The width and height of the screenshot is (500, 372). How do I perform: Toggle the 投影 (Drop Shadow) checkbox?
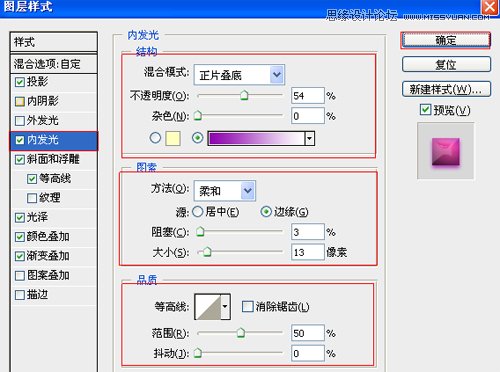(x=20, y=82)
